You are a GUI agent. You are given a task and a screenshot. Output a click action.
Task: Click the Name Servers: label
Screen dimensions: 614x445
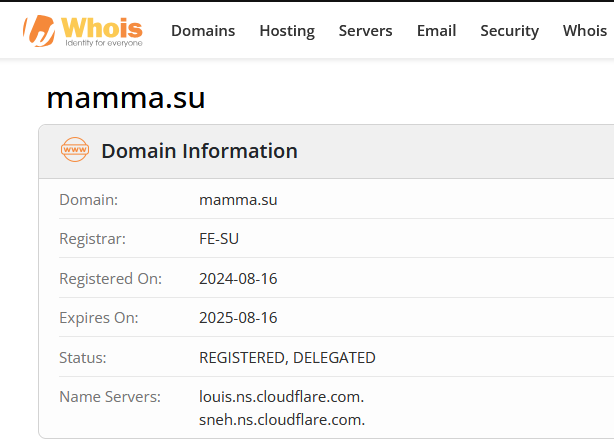110,397
